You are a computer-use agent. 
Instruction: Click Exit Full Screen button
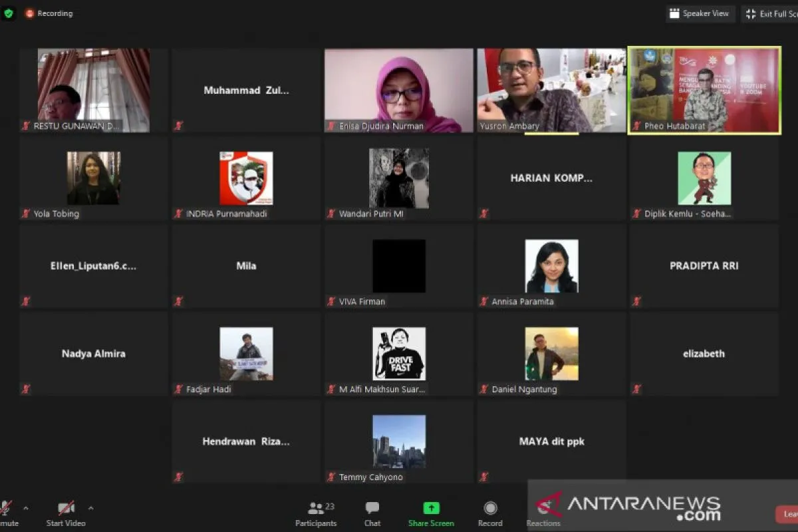pyautogui.click(x=770, y=14)
